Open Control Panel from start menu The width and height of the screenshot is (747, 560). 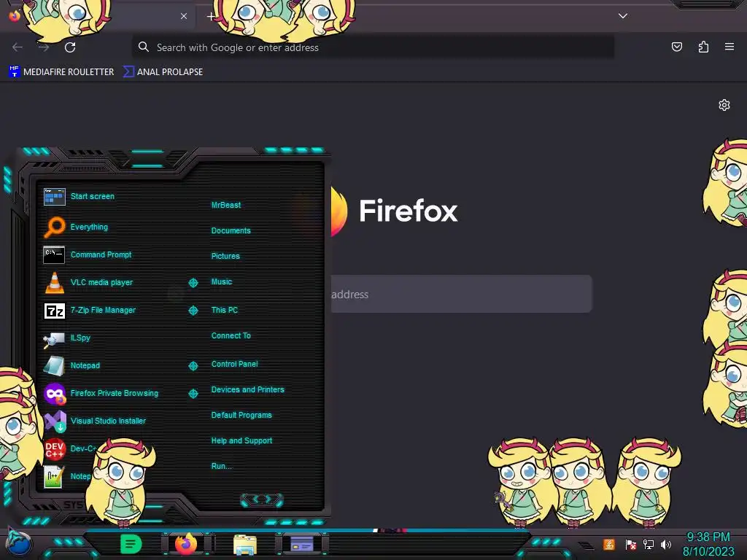[234, 364]
